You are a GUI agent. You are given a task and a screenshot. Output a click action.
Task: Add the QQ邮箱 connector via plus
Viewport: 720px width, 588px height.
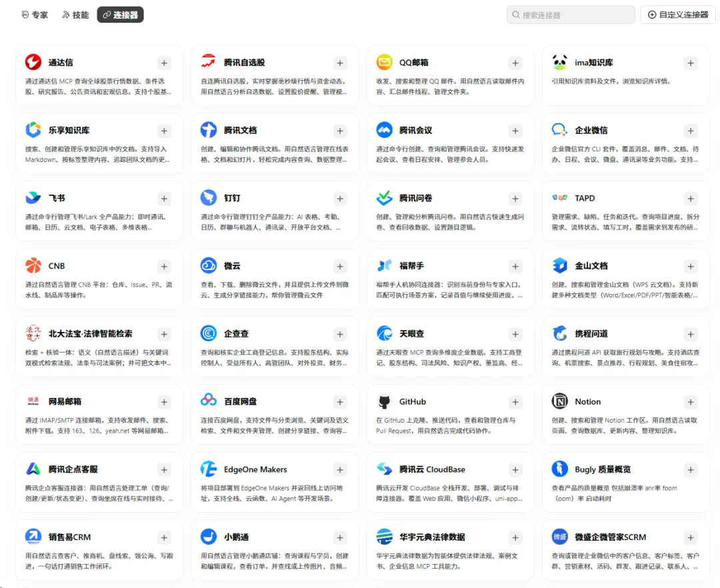pyautogui.click(x=515, y=63)
